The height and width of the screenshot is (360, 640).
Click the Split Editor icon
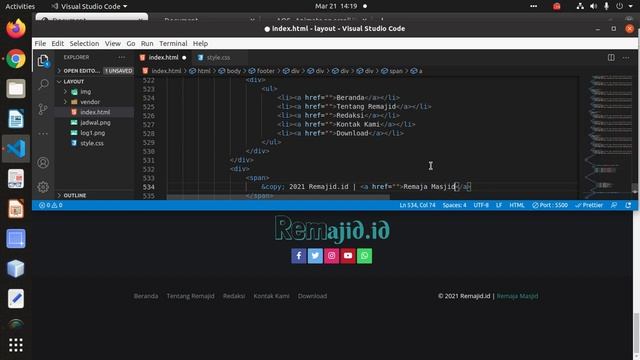[611, 58]
